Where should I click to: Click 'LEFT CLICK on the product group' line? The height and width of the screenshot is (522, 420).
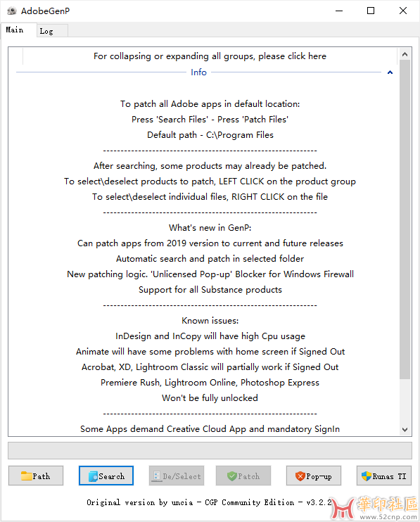coord(210,181)
